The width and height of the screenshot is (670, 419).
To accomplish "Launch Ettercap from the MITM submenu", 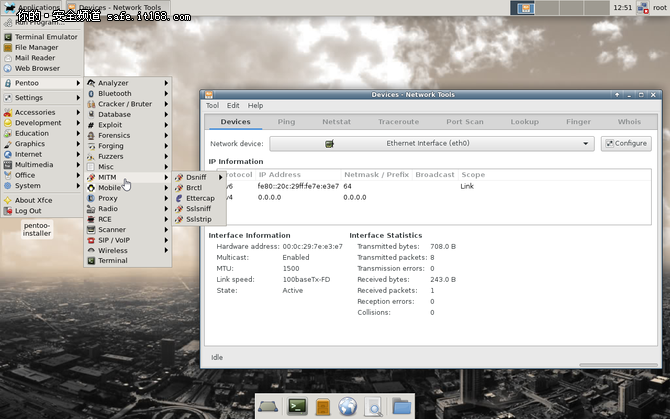I will click(x=200, y=198).
